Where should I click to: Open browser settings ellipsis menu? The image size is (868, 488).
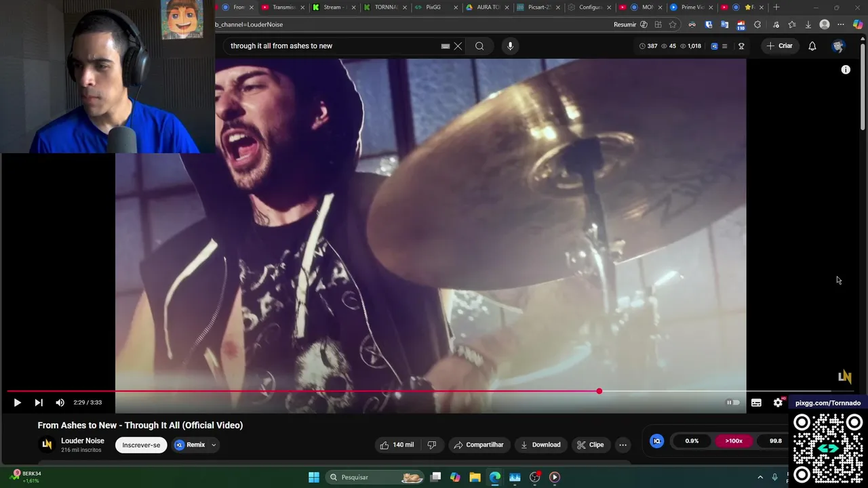(x=841, y=24)
